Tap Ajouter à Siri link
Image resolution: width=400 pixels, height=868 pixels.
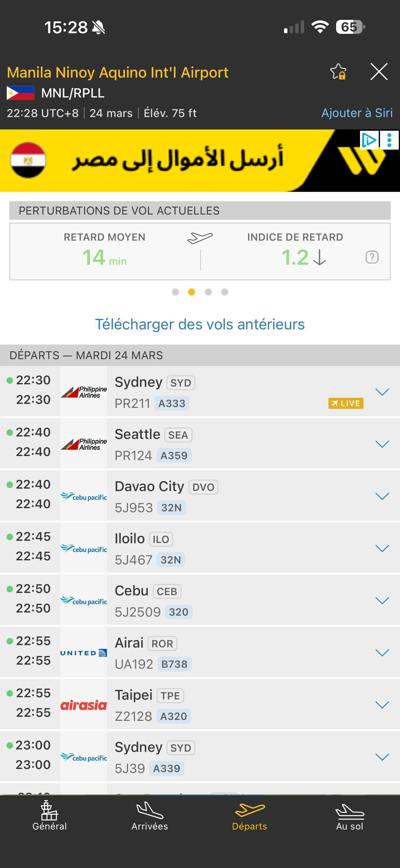point(357,113)
